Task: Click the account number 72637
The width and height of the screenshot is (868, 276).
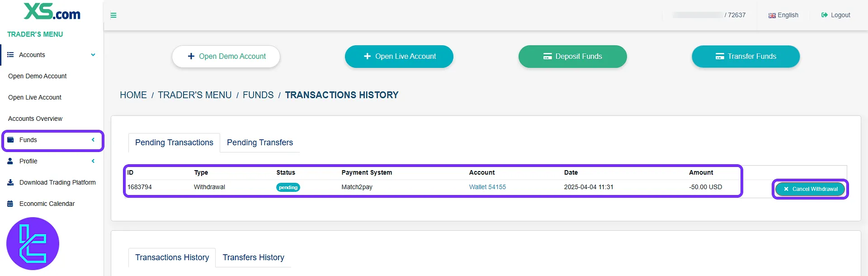Action: pos(736,15)
